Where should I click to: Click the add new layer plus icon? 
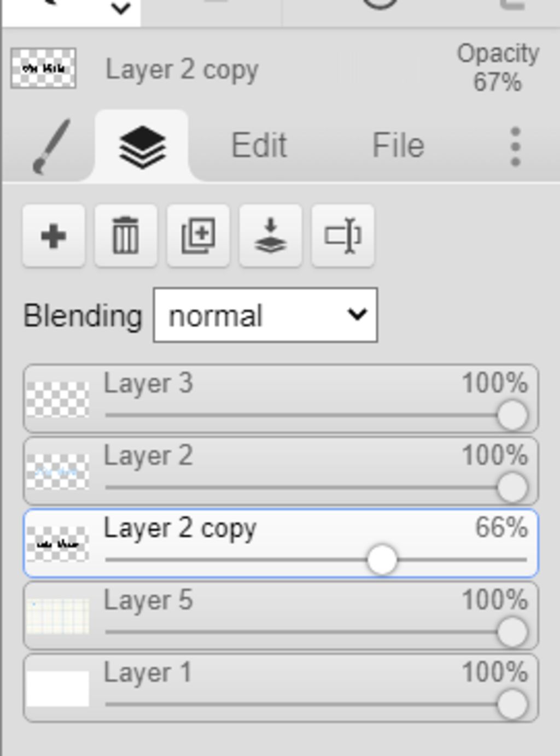[x=54, y=236]
